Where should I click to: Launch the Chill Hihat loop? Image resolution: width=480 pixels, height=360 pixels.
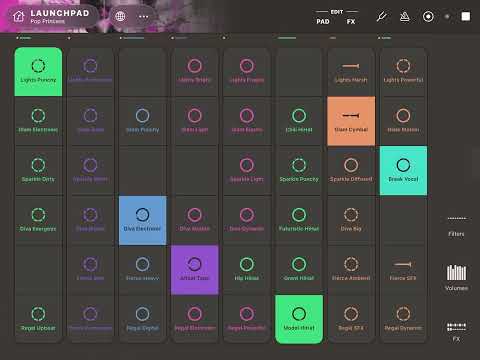[299, 121]
